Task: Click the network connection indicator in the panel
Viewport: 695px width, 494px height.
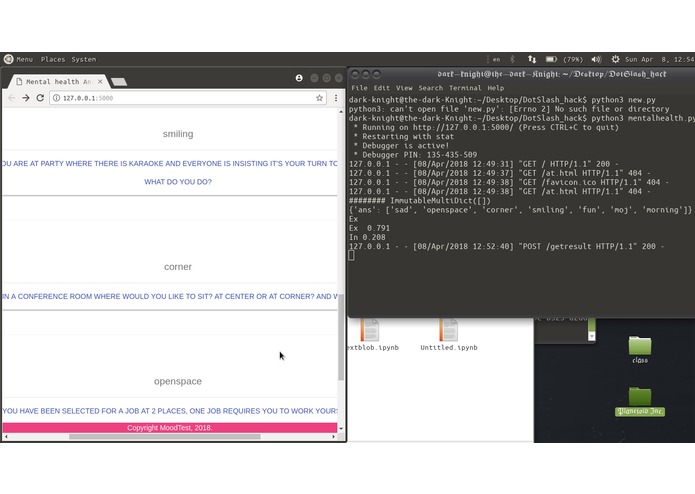Action: pos(532,59)
